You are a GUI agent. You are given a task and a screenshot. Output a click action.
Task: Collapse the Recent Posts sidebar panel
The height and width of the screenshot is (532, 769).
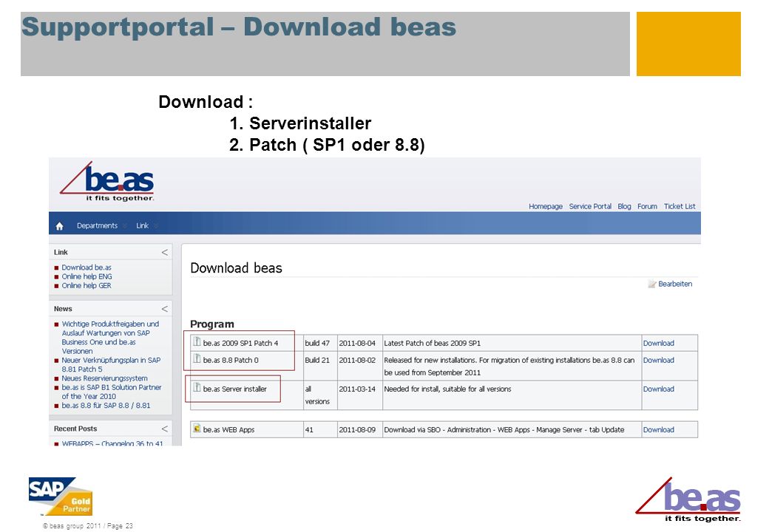(x=165, y=429)
